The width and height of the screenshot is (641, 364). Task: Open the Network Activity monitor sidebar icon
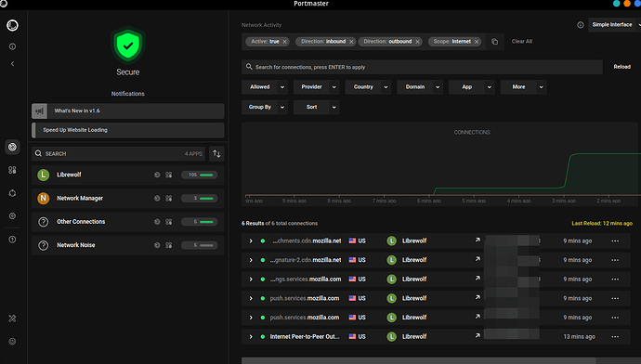12,147
